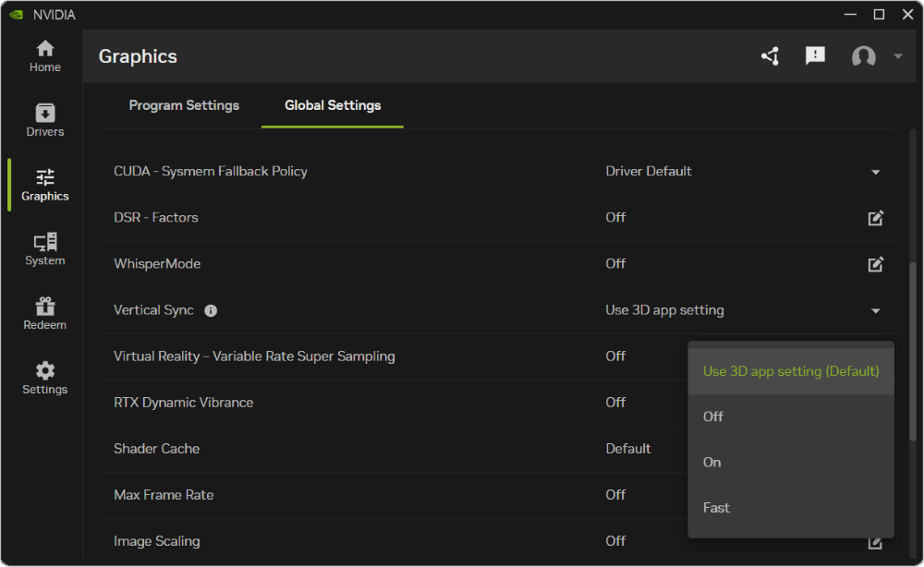The width and height of the screenshot is (924, 567).
Task: Choose Use 3D app setting (Default)
Action: pyautogui.click(x=791, y=371)
